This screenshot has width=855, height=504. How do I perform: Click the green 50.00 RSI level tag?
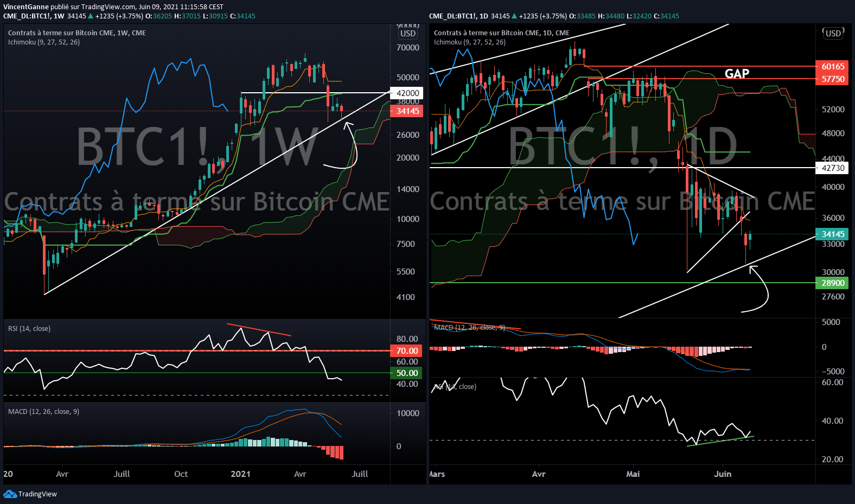[x=407, y=373]
